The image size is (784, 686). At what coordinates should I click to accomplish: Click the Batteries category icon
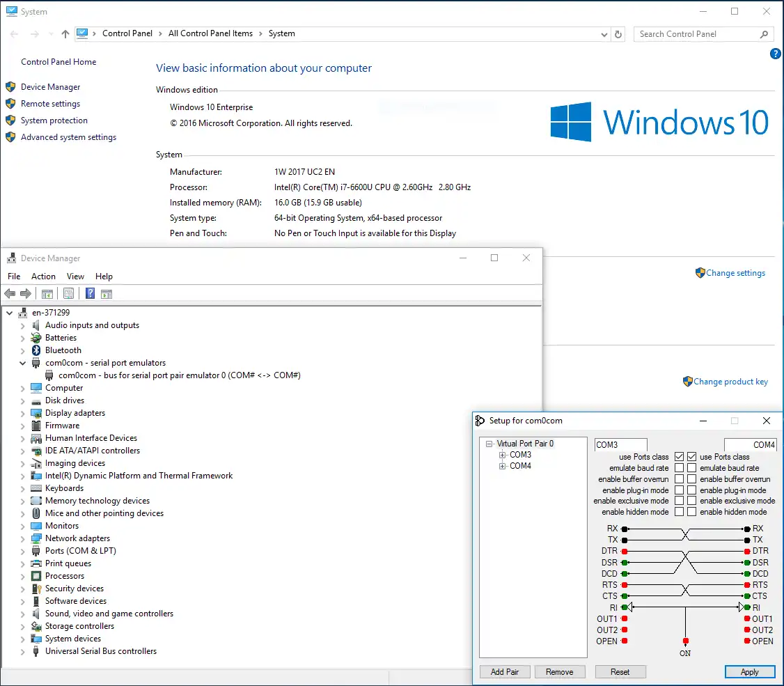pyautogui.click(x=36, y=338)
